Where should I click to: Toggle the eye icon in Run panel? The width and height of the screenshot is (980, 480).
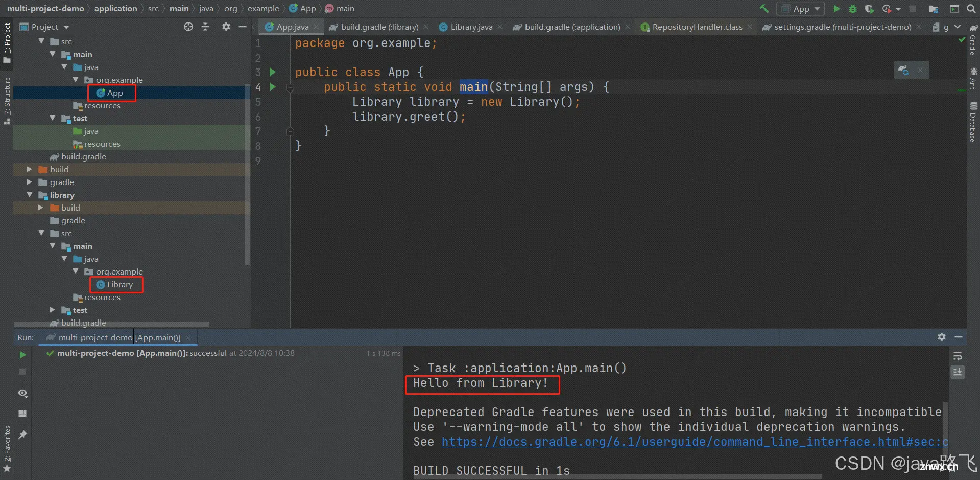pyautogui.click(x=22, y=393)
